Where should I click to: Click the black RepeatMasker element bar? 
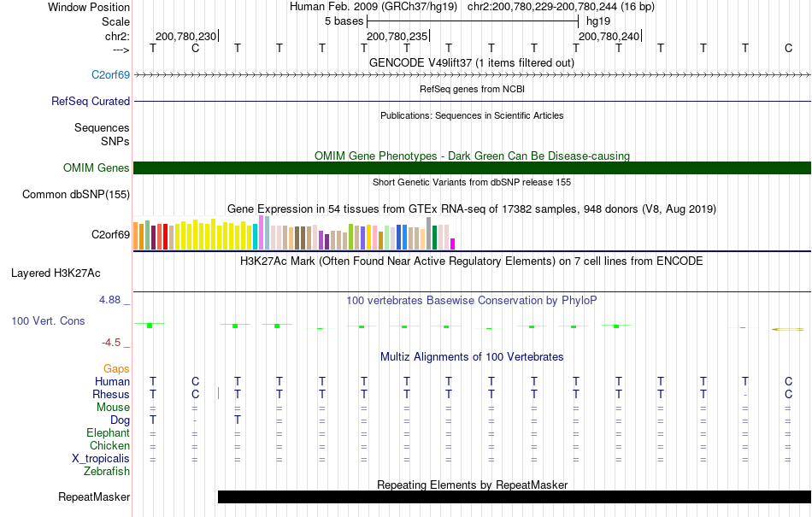[515, 496]
